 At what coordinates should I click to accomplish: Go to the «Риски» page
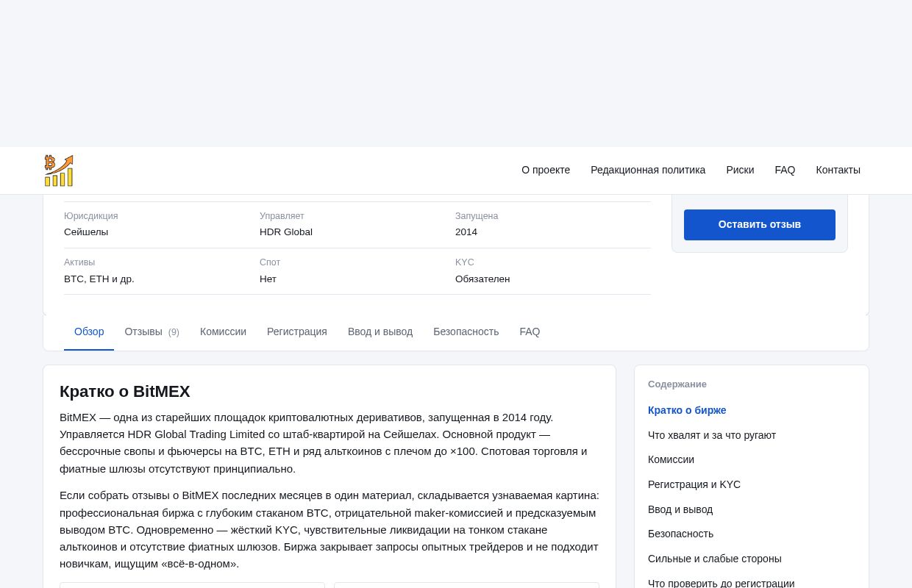(x=740, y=170)
